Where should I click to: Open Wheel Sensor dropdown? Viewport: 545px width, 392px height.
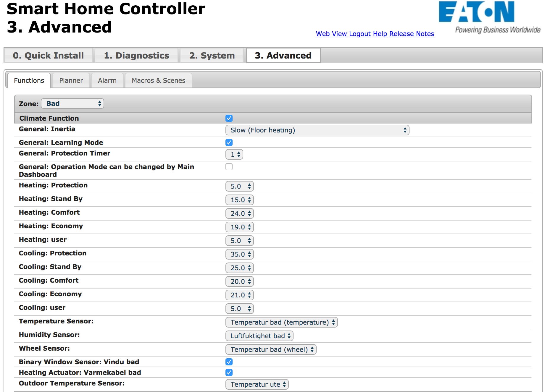point(271,349)
